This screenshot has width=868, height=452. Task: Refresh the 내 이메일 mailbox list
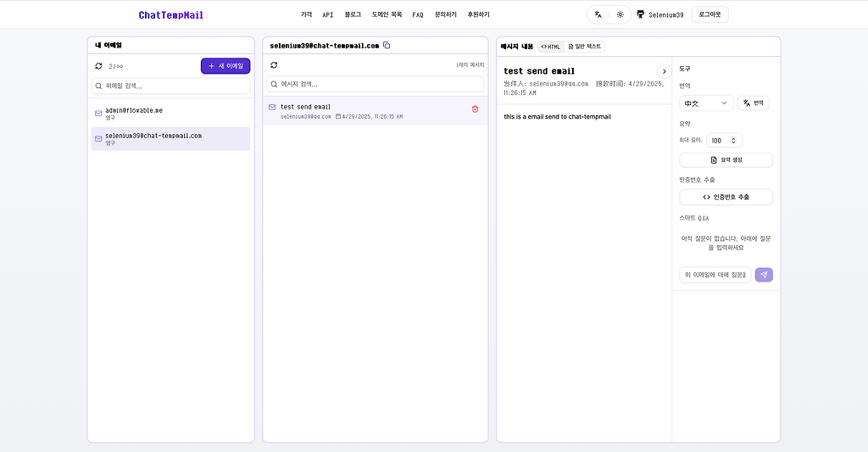[98, 66]
